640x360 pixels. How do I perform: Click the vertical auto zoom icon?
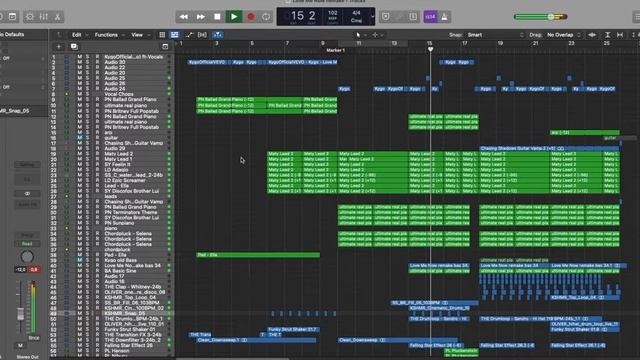tap(608, 35)
